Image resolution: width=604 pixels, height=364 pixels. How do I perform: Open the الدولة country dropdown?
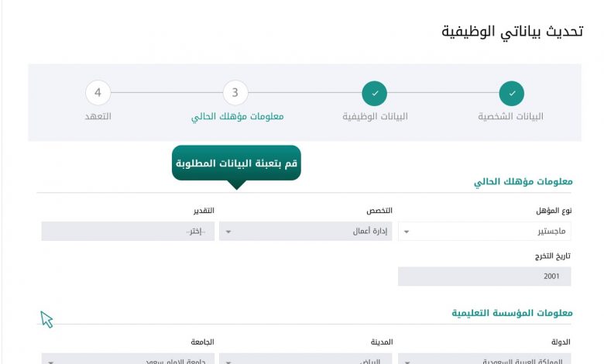point(485,359)
